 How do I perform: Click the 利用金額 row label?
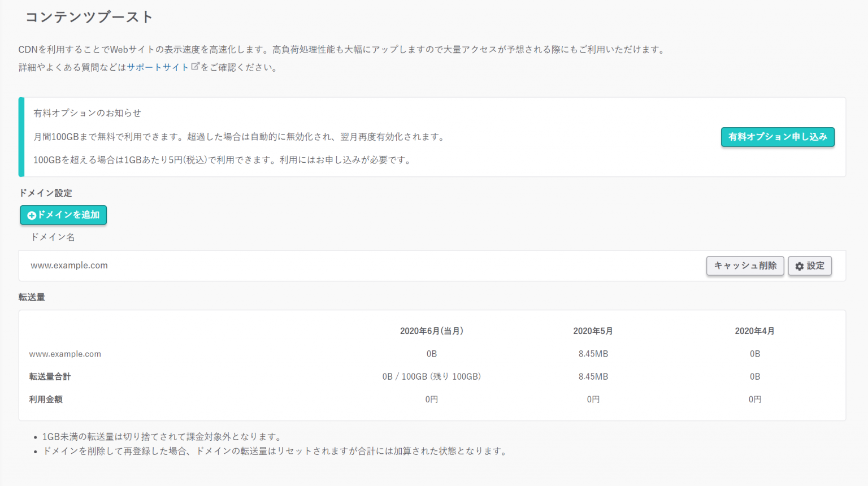tap(46, 400)
